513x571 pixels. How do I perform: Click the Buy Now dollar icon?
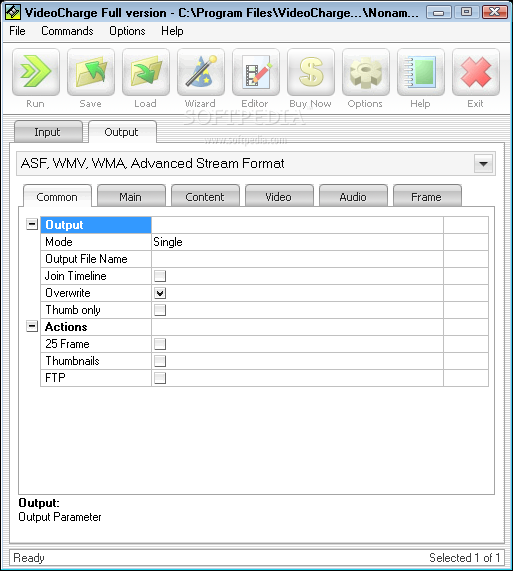coord(311,72)
